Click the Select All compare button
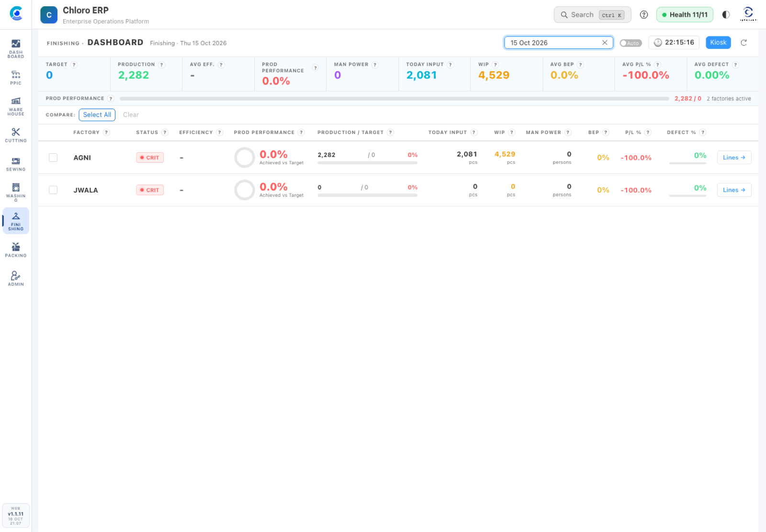Screen dimensions: 766x532 (x=97, y=115)
